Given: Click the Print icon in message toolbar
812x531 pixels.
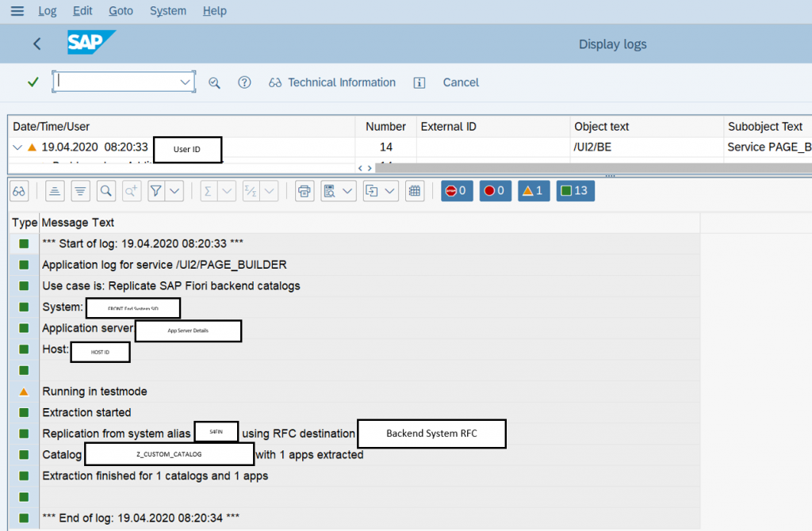Looking at the screenshot, I should [304, 191].
